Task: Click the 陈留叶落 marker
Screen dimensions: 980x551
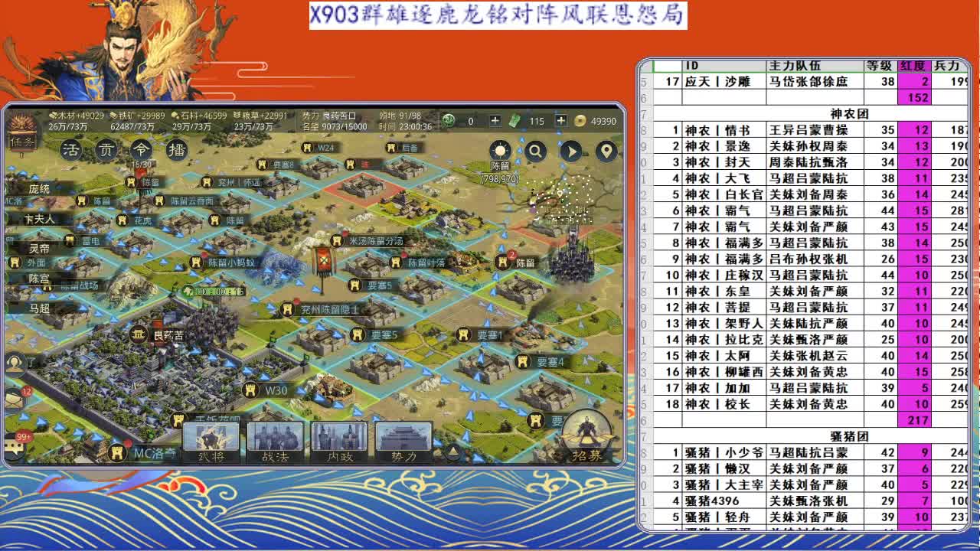Action: 417,262
